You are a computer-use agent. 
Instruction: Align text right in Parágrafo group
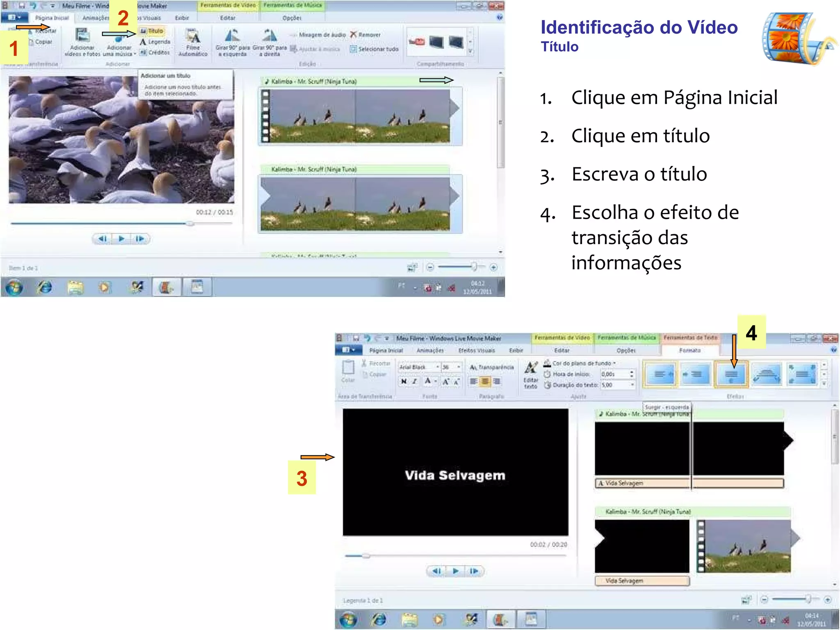[497, 381]
